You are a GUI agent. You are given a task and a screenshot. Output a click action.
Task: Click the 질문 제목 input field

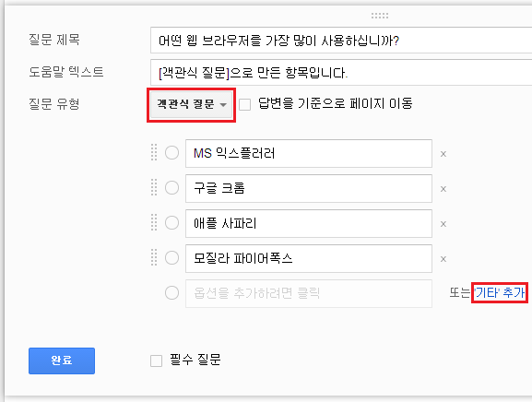tap(341, 40)
